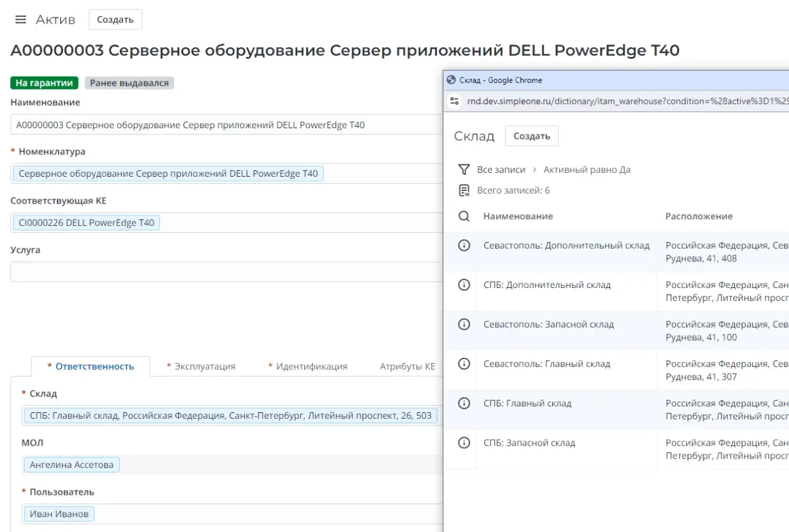The height and width of the screenshot is (532, 789).
Task: Click the Ранее выдавался badge
Action: point(129,83)
